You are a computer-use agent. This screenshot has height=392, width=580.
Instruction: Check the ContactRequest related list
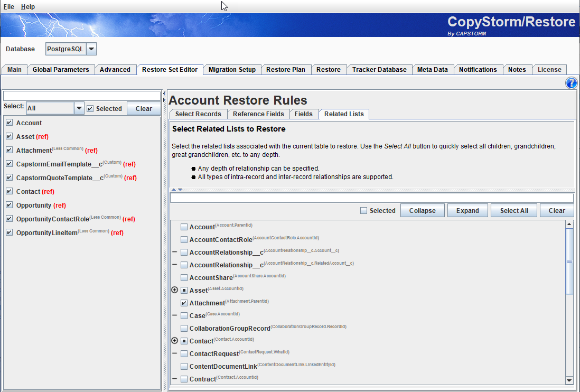[184, 353]
